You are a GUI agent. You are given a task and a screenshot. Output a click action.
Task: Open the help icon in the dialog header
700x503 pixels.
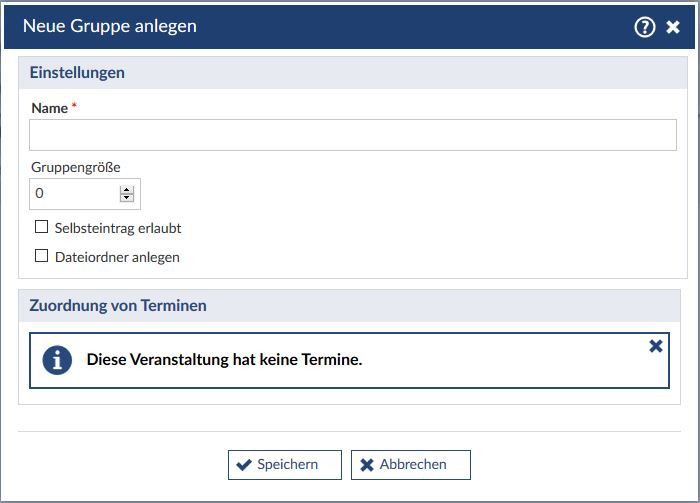[x=645, y=27]
